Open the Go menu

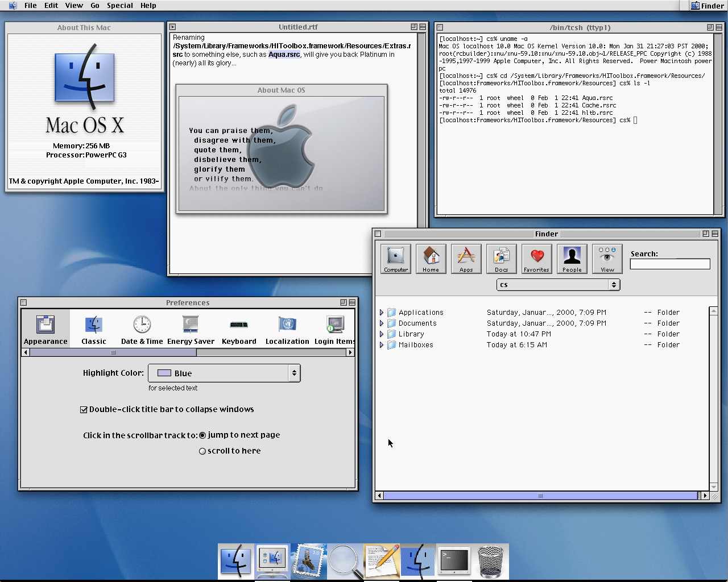point(95,6)
